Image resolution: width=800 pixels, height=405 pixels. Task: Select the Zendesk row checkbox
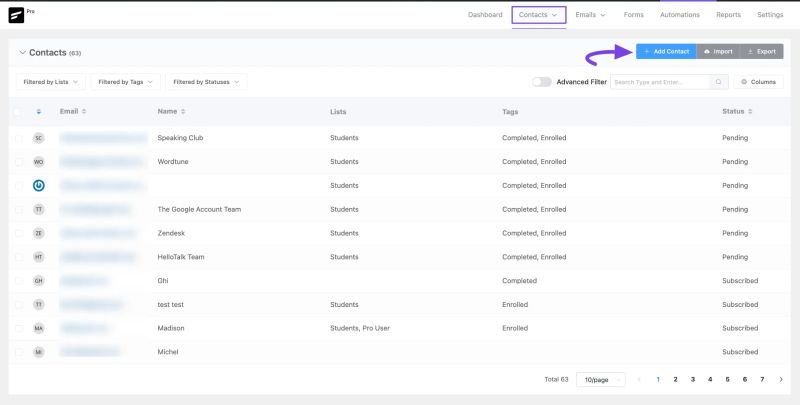click(x=19, y=234)
